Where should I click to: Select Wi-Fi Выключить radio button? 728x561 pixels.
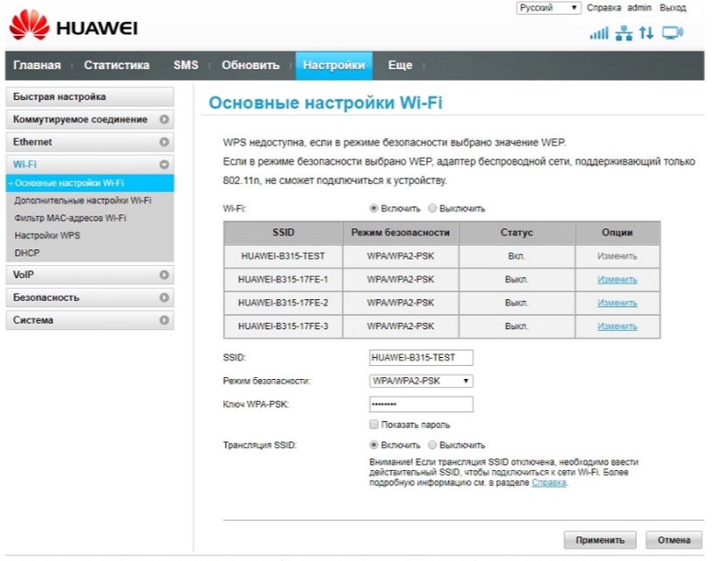(x=432, y=208)
